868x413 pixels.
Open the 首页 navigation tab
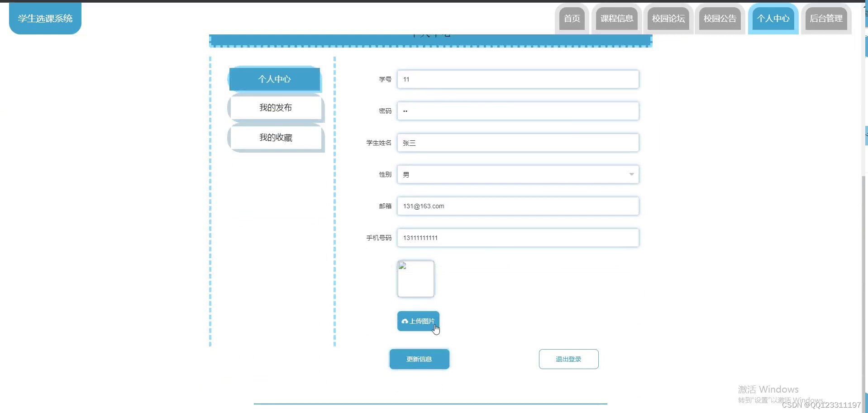[x=572, y=19]
